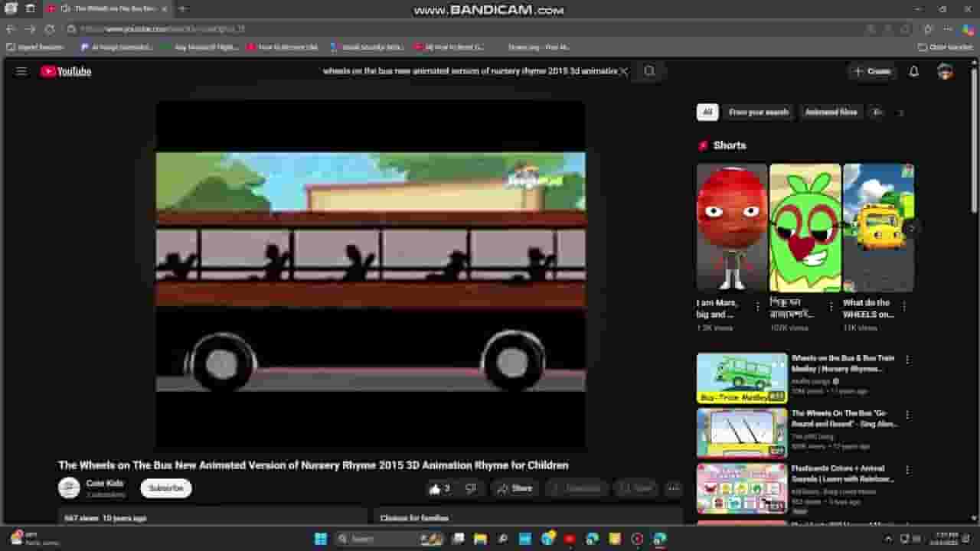Open File Explorer from the taskbar
This screenshot has height=551, width=980.
click(481, 539)
